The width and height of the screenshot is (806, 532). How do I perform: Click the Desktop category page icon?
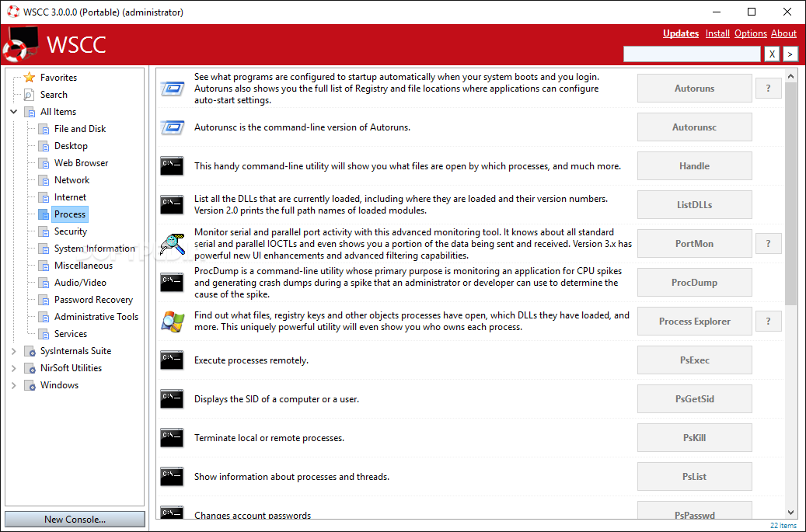point(44,146)
